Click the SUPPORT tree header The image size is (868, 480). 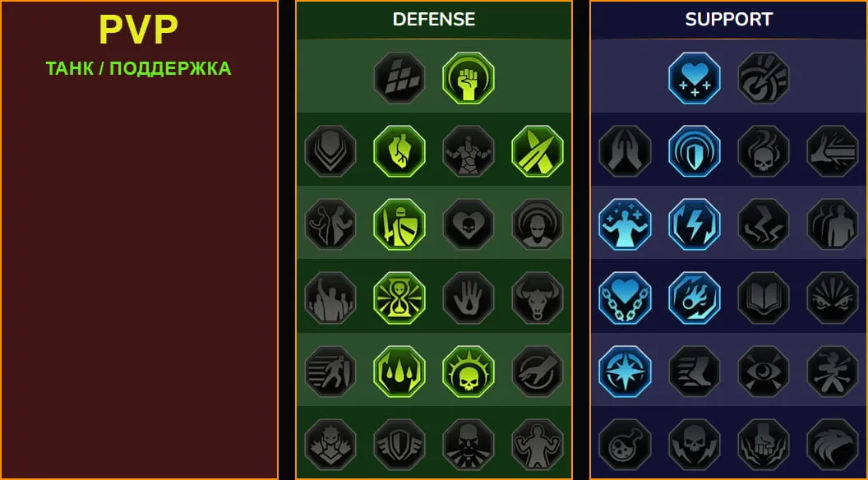click(728, 20)
